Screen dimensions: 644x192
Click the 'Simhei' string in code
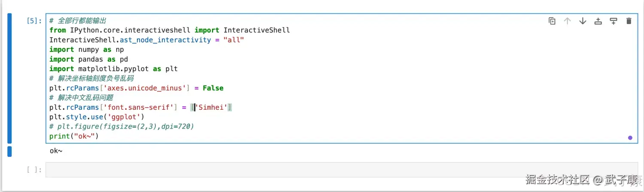click(x=211, y=107)
